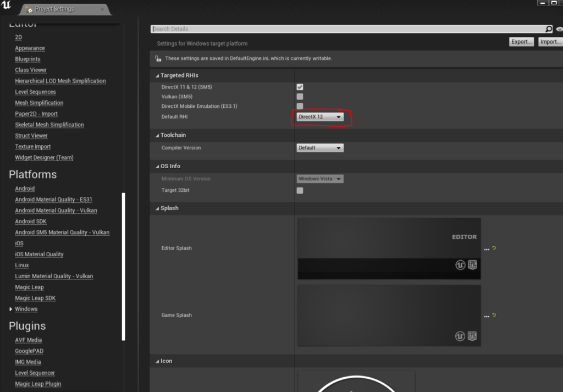Viewport: 563px width, 392px height.
Task: Open Magic Leap Plugin settings
Action: coord(38,384)
